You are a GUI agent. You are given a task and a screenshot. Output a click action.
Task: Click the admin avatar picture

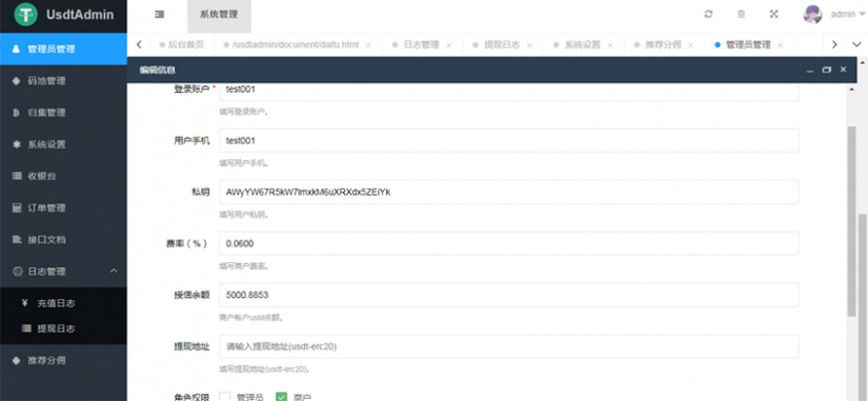point(812,15)
